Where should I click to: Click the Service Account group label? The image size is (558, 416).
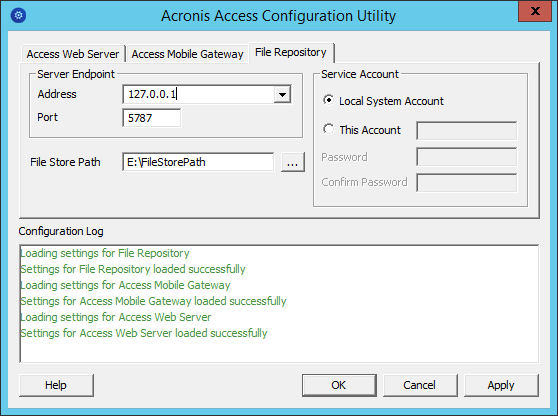point(360,74)
